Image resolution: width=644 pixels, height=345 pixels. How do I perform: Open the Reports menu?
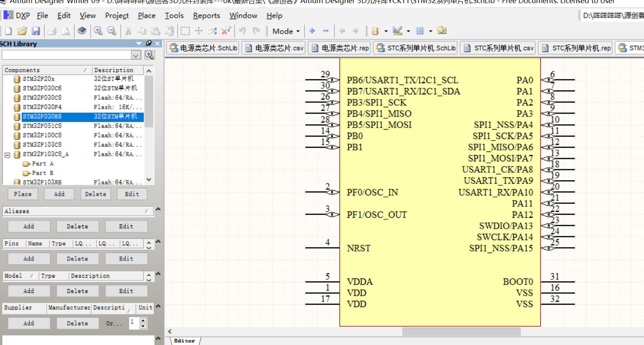206,16
